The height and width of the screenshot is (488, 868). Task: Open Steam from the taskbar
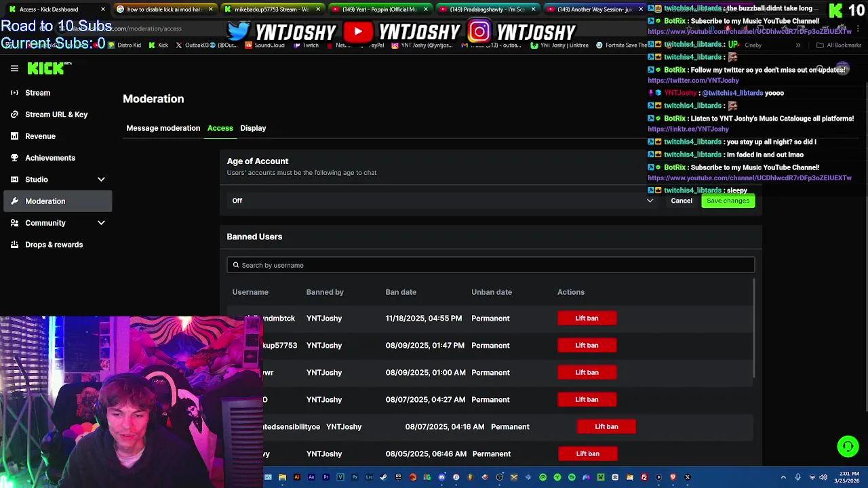tap(383, 477)
